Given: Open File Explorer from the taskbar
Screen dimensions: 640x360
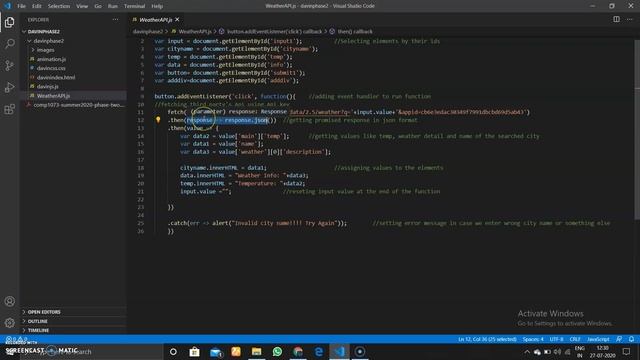Looking at the screenshot, I should pos(256,351).
